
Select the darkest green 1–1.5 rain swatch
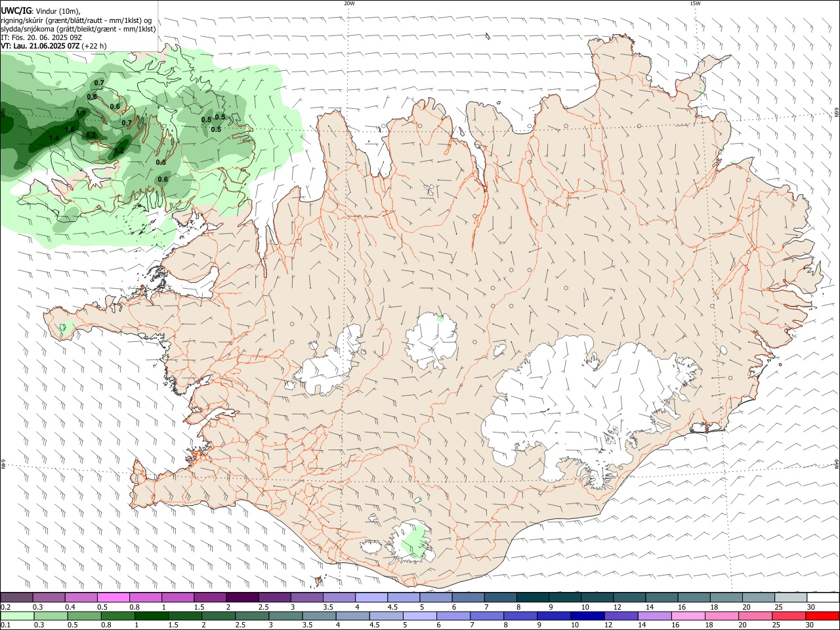tap(151, 616)
